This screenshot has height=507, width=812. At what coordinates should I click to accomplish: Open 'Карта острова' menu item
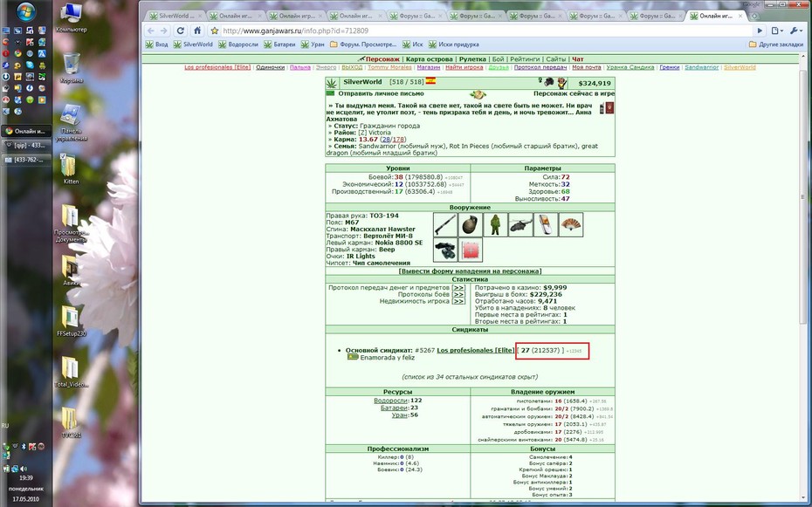(x=430, y=59)
